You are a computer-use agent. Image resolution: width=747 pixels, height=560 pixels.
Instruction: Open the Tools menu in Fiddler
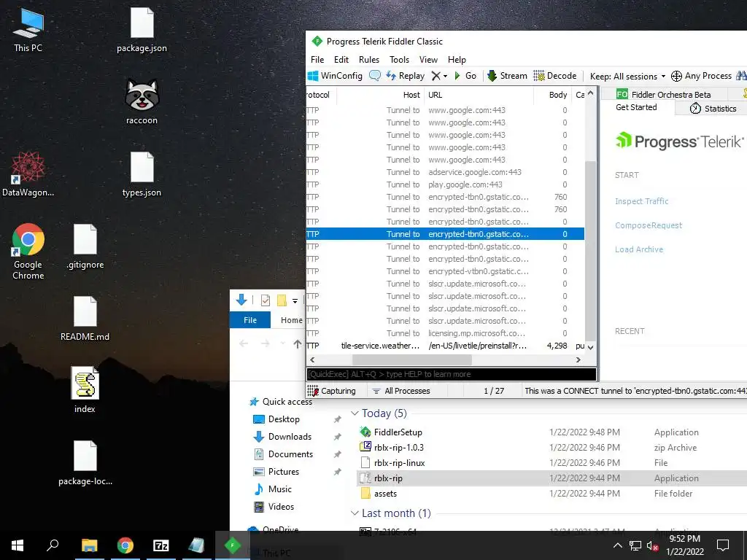(x=399, y=60)
